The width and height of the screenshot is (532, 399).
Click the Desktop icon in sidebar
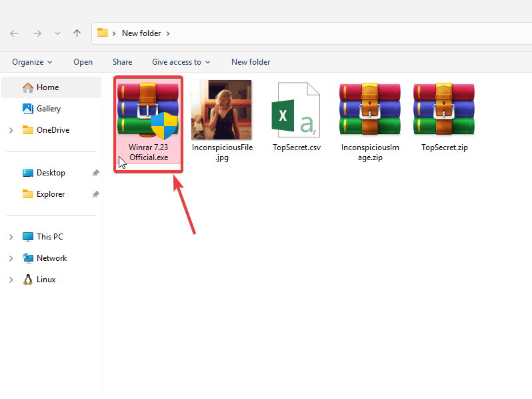point(28,173)
